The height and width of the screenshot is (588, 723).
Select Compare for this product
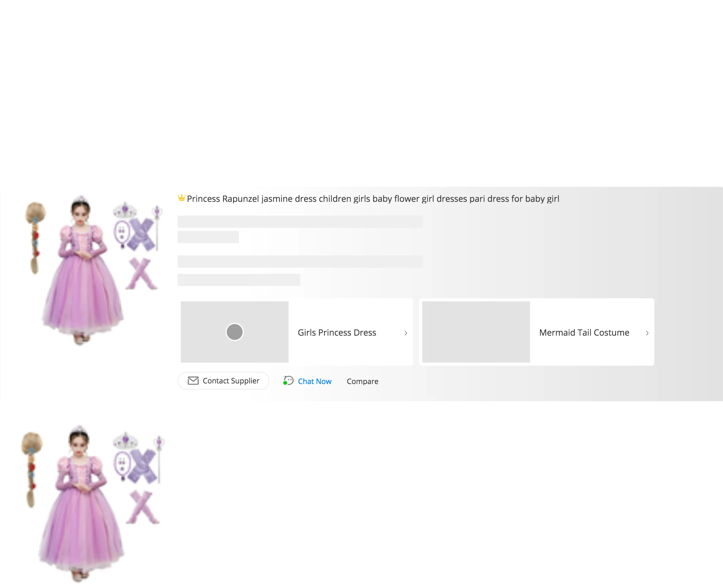point(362,381)
